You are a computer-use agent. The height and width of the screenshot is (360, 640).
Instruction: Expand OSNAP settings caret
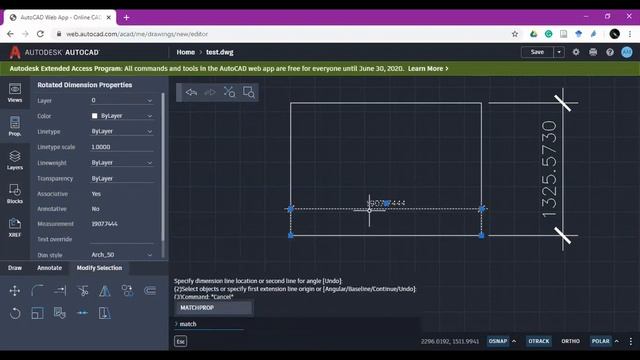(x=514, y=341)
